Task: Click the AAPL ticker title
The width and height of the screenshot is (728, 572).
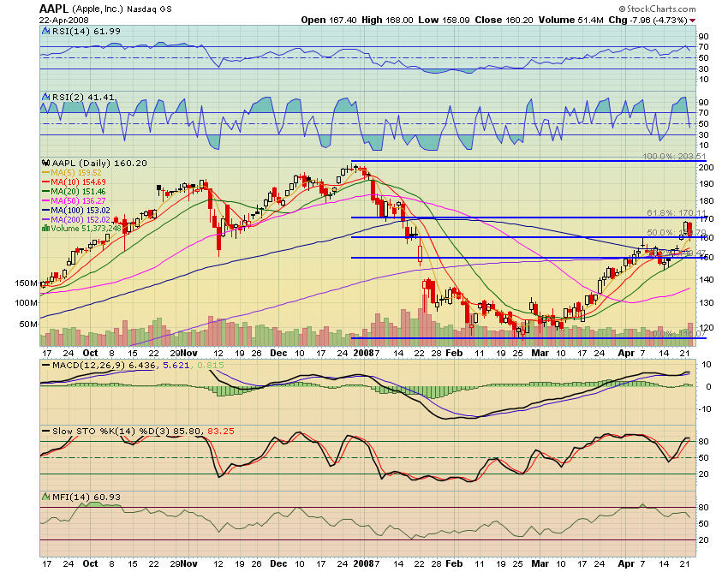Action: (53, 9)
